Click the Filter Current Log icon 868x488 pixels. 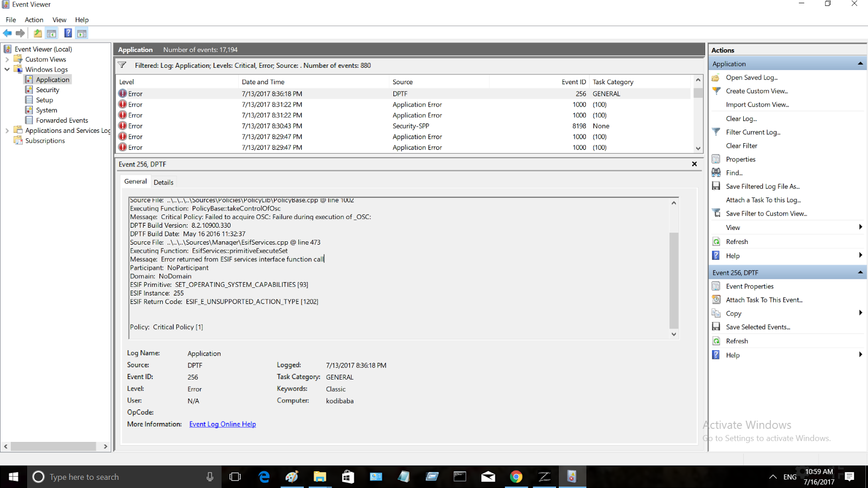pyautogui.click(x=716, y=132)
